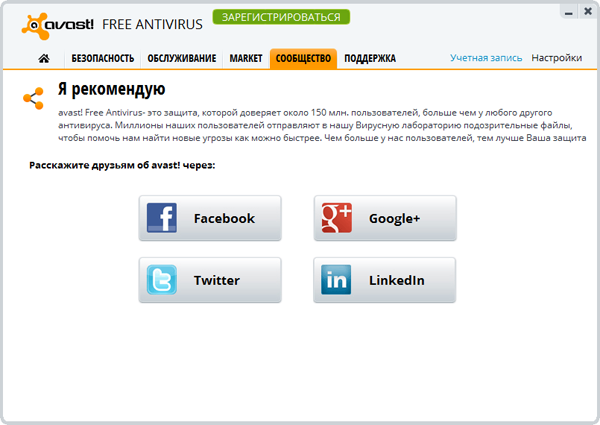Click the avast! orange logo
The image size is (600, 425).
[x=35, y=26]
